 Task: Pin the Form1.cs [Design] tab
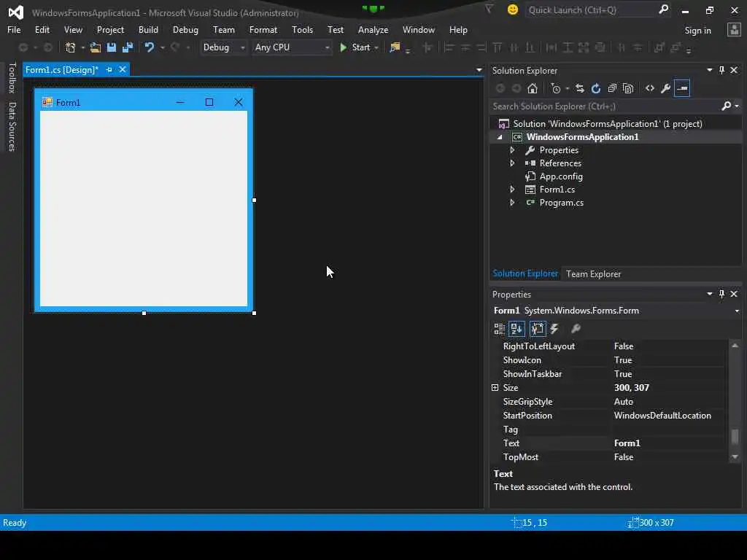pyautogui.click(x=109, y=69)
